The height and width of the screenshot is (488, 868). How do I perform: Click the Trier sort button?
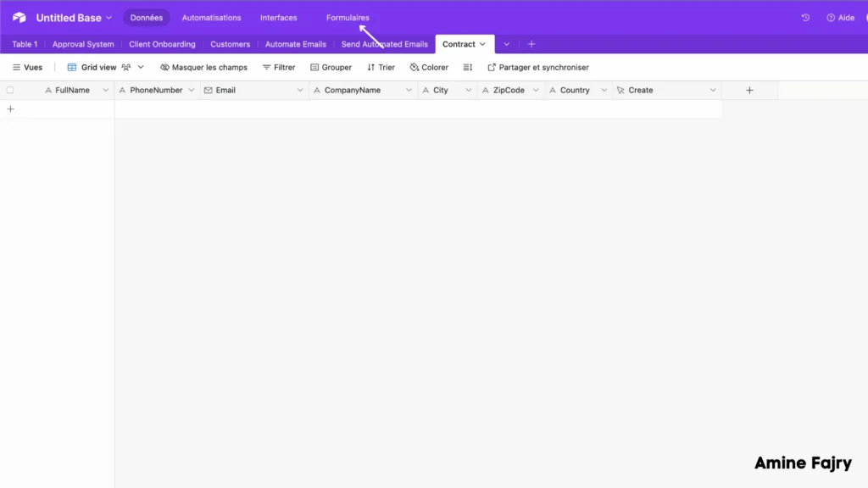click(381, 68)
